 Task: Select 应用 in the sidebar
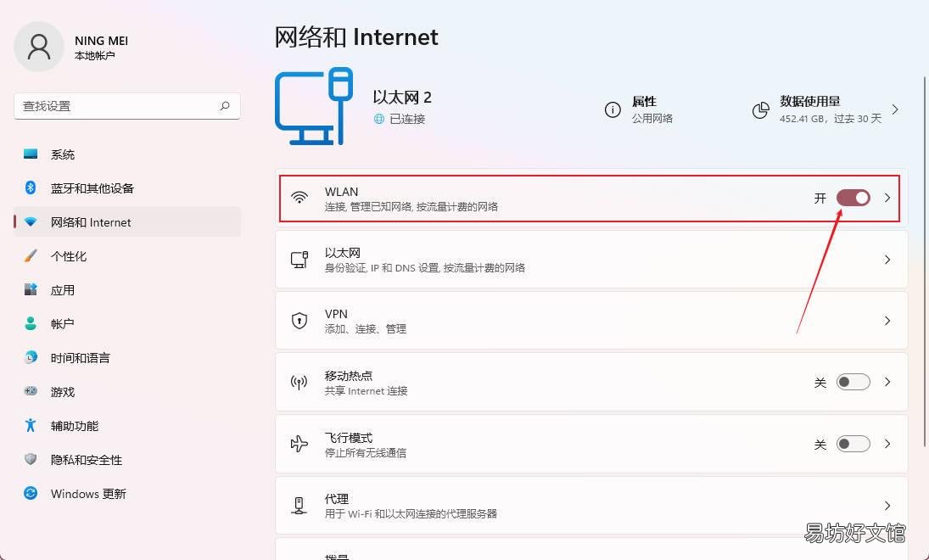127,290
